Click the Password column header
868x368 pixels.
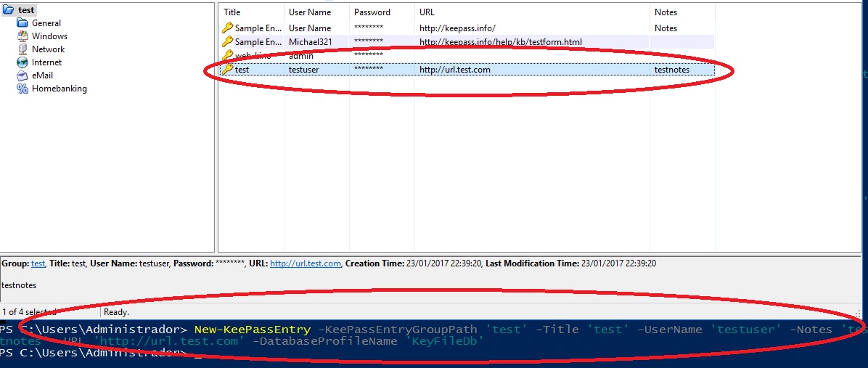(x=372, y=12)
